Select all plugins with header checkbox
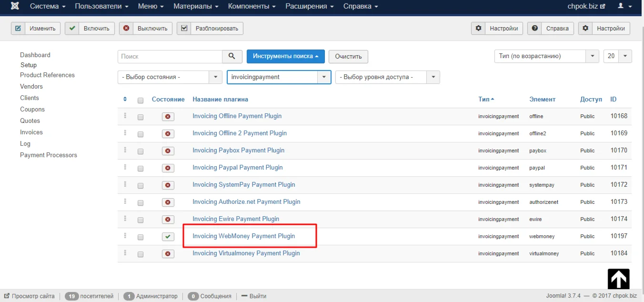The image size is (644, 302). tap(141, 101)
